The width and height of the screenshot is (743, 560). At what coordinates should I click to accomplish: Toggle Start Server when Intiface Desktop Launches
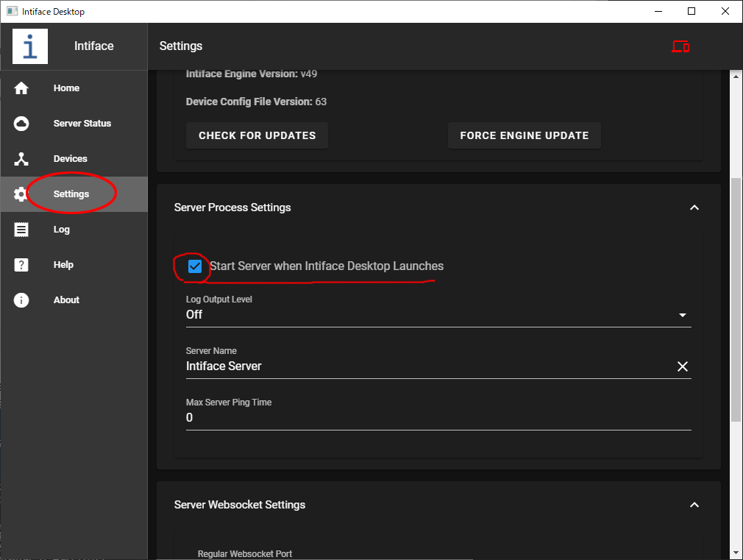point(195,266)
